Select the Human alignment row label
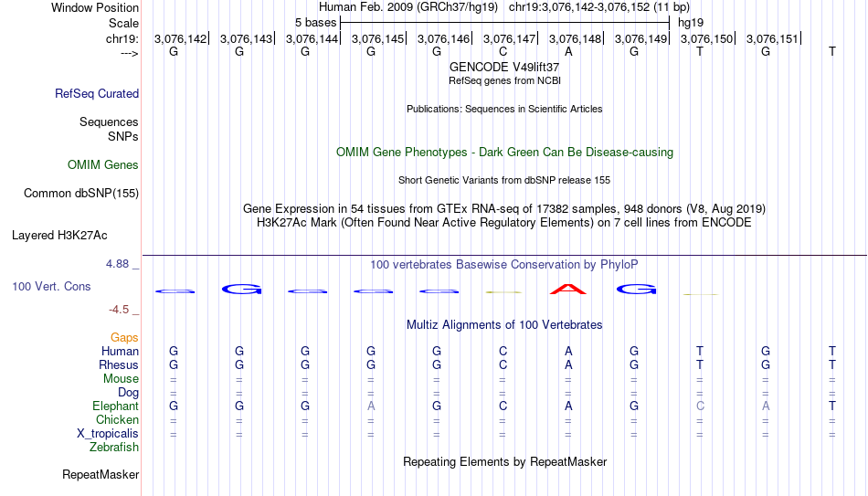868x496 pixels. coord(120,351)
